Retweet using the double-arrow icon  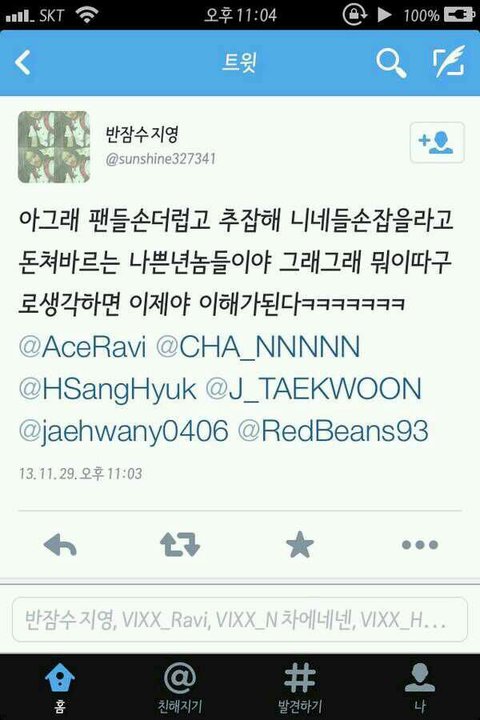click(x=180, y=545)
